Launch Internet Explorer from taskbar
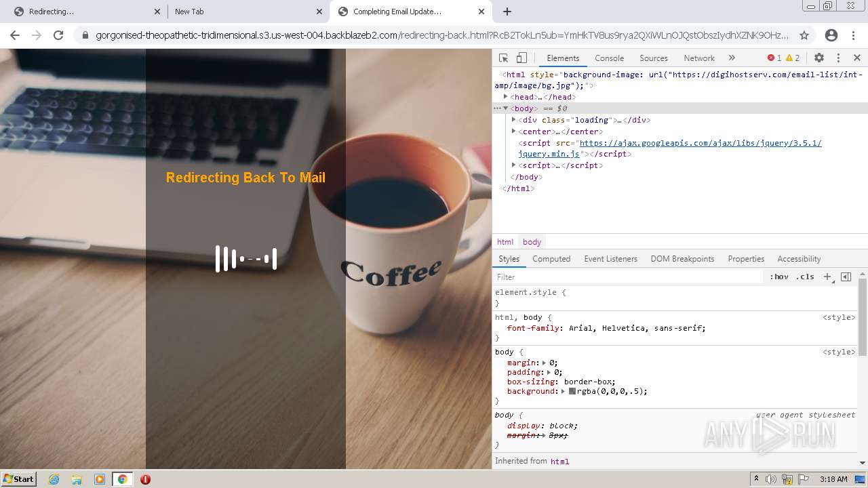868x488 pixels. coord(54,479)
